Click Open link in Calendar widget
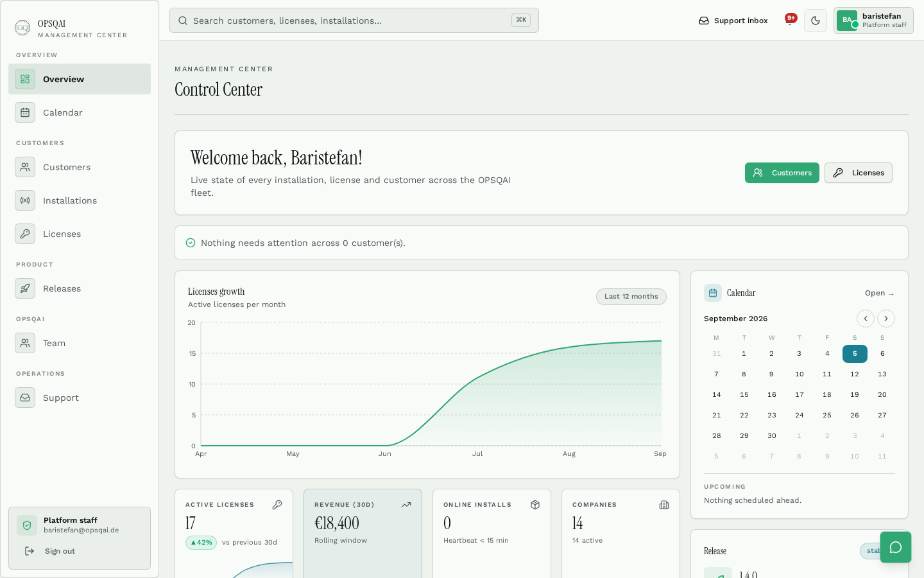Viewport: 924px width, 578px height. tap(879, 293)
